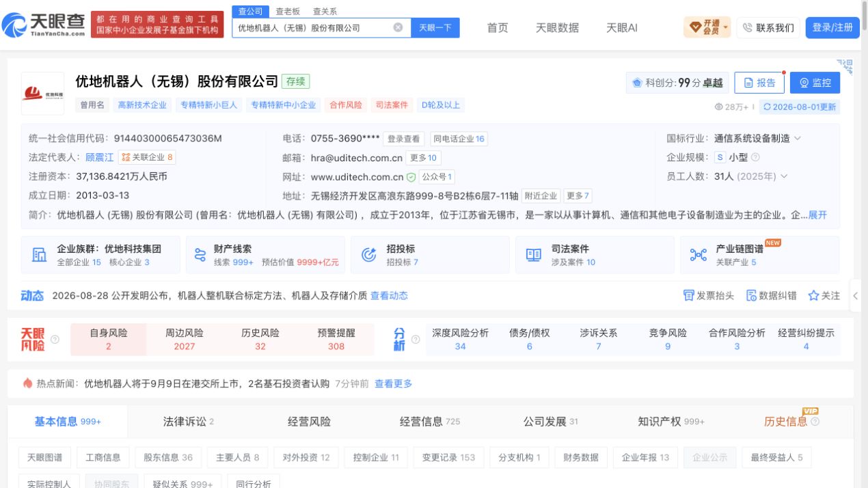Click the 科创分 score badge
Screen dimensions: 868x488
tap(677, 83)
